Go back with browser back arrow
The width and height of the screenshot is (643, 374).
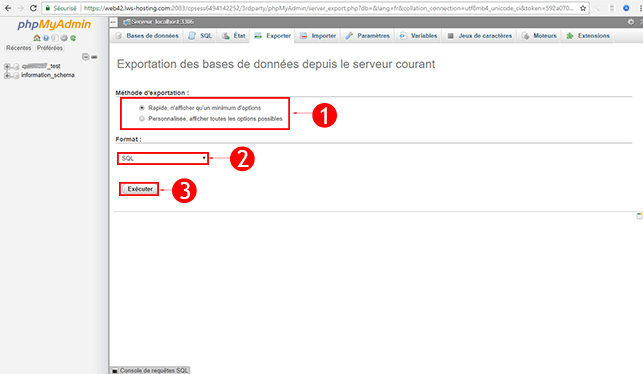(x=8, y=8)
